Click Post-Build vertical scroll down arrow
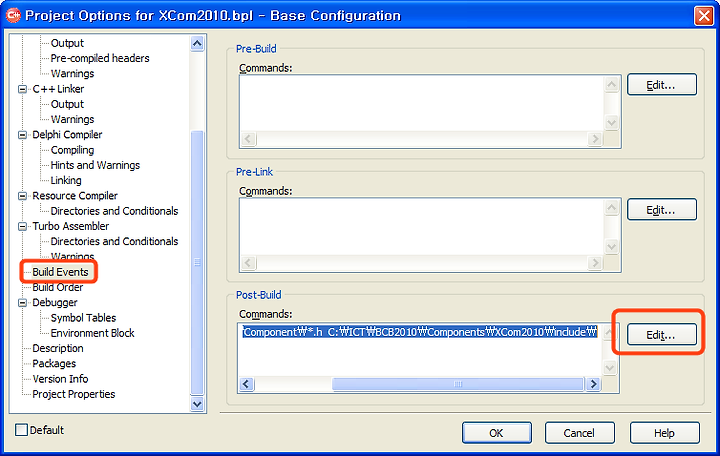720x456 pixels. pos(610,368)
